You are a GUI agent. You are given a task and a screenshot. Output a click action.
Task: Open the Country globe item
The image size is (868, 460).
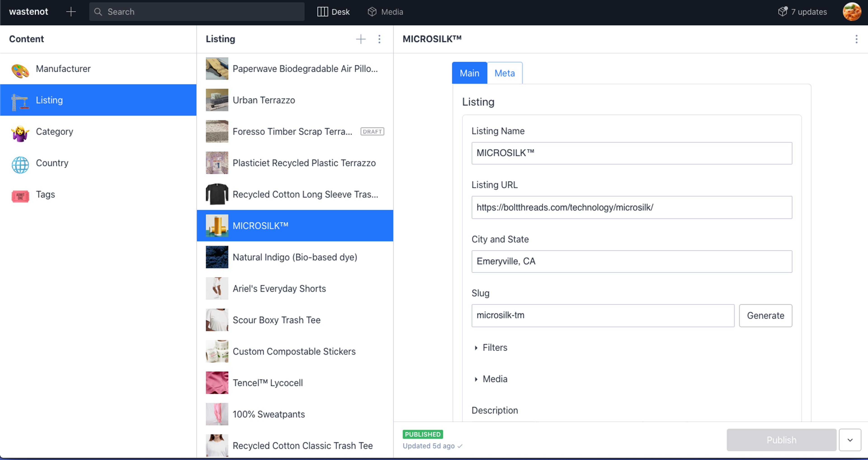(20, 164)
